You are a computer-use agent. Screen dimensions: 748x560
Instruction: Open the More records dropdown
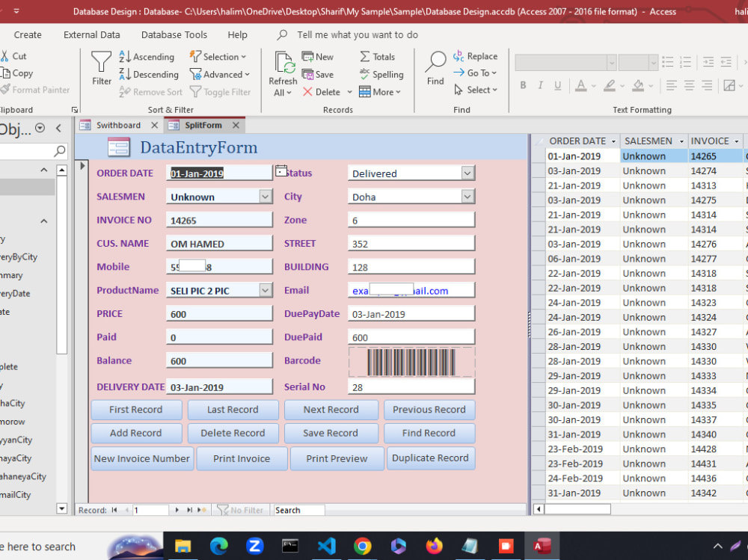click(x=380, y=92)
